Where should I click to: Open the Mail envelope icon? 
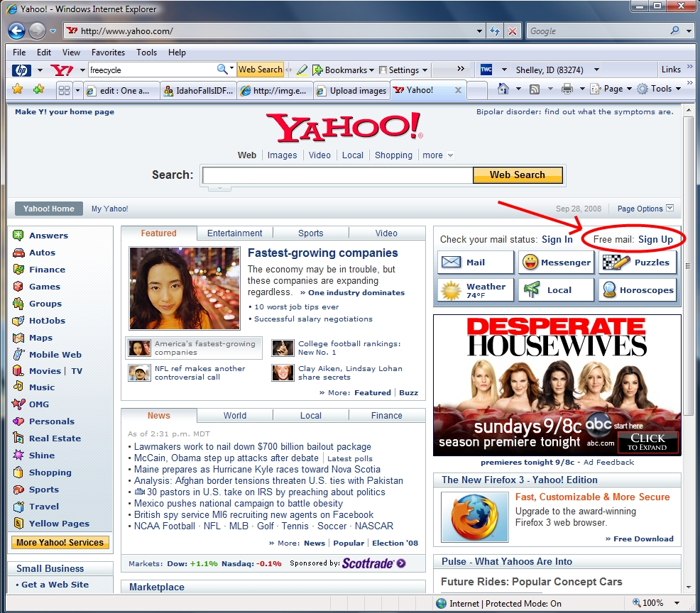[452, 262]
